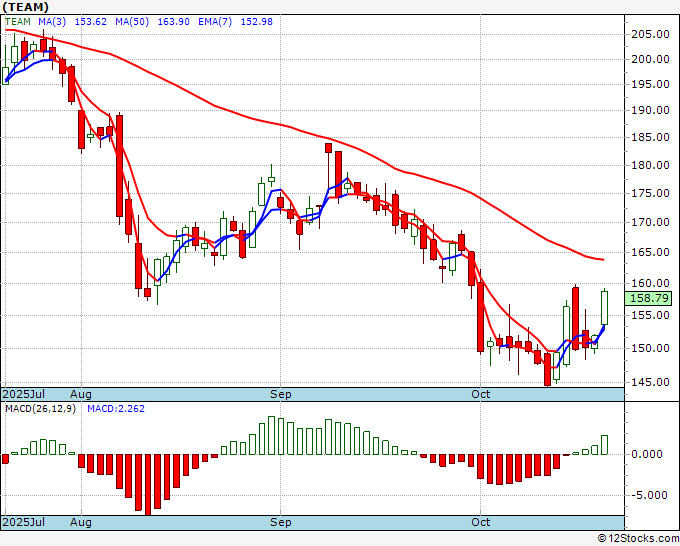The width and height of the screenshot is (680, 546).
Task: Click the 180.00 price axis label
Action: pos(651,165)
